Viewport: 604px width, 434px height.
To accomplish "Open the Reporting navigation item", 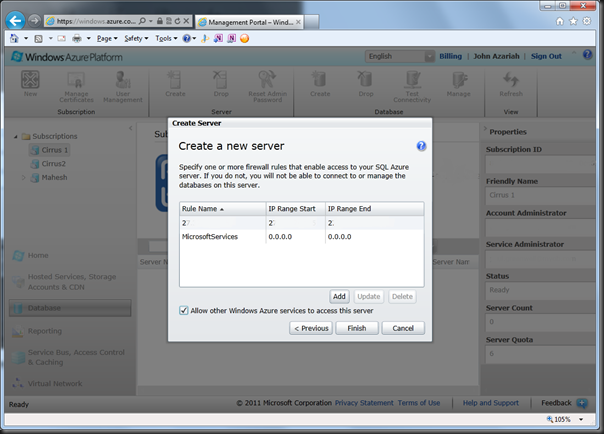I will pos(37,331).
